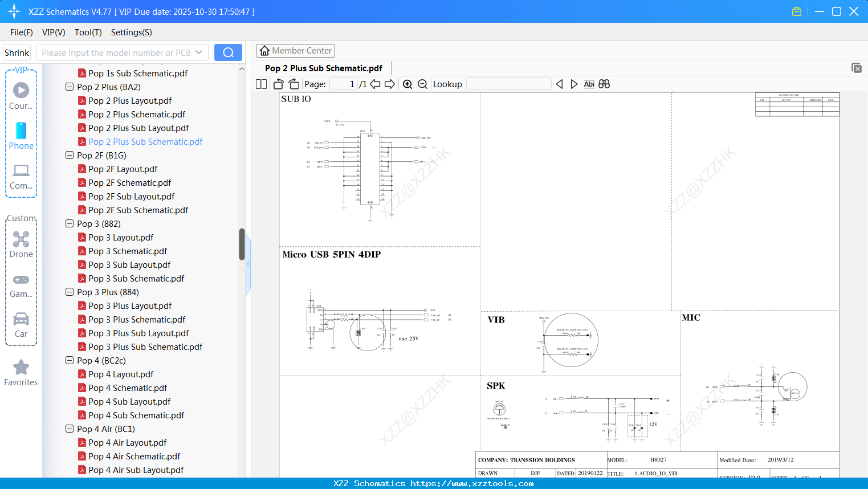Open Pop 3 Plus Schematic.pdf from the tree

(x=136, y=319)
